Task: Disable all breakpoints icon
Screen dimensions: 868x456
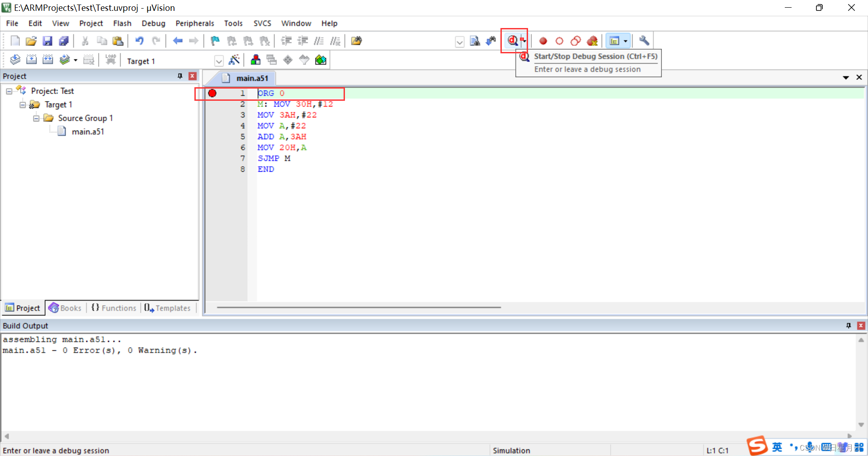Action: 576,41
